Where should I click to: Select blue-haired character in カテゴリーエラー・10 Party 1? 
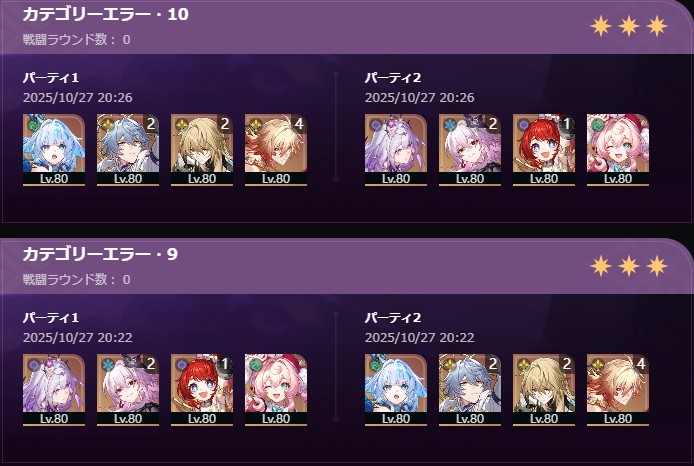point(54,150)
